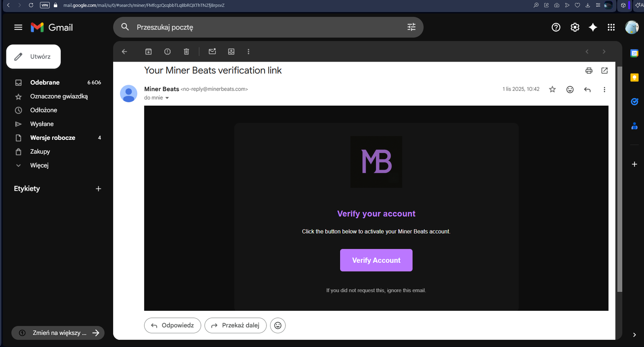
Task: Add emoji reaction in message header
Action: [x=570, y=89]
